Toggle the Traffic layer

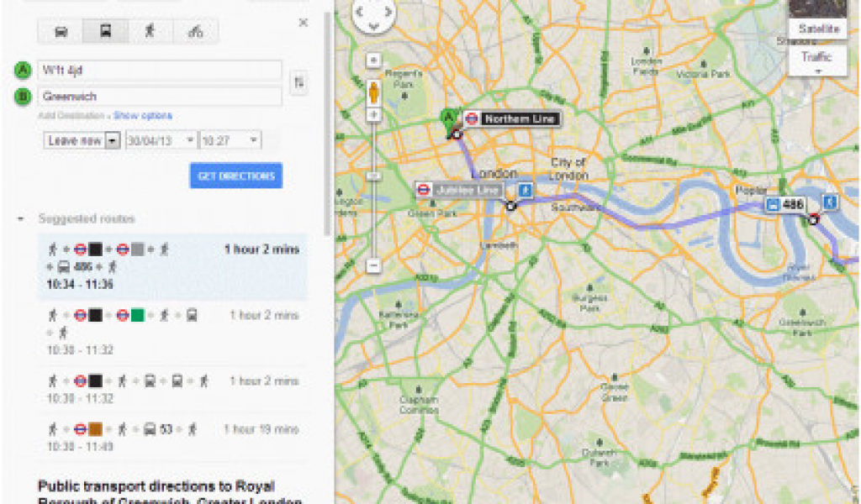817,60
